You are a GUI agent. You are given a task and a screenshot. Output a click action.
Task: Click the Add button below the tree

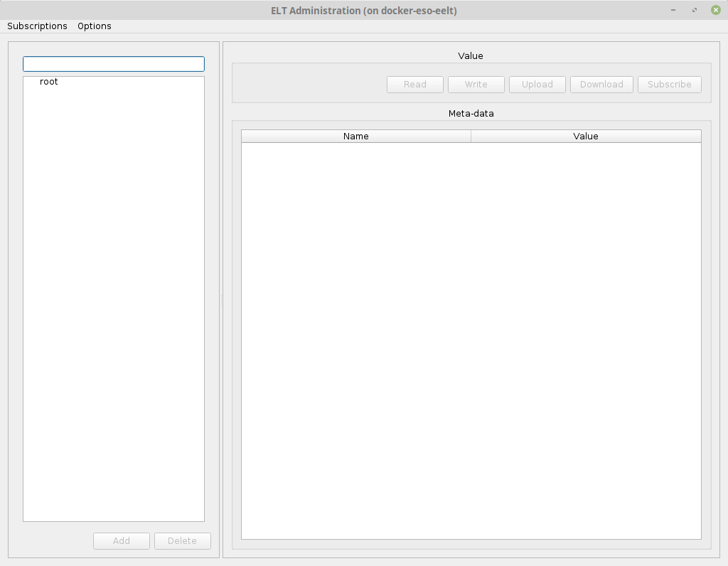coord(122,541)
